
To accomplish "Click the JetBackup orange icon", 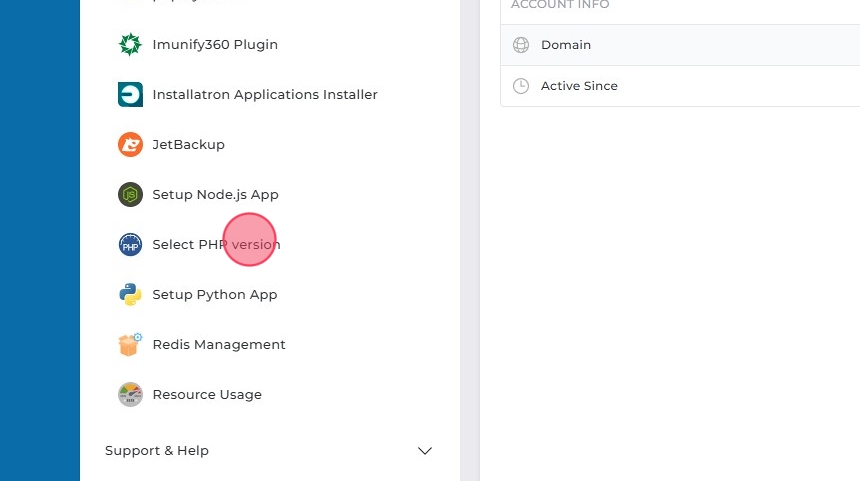I will pyautogui.click(x=130, y=145).
